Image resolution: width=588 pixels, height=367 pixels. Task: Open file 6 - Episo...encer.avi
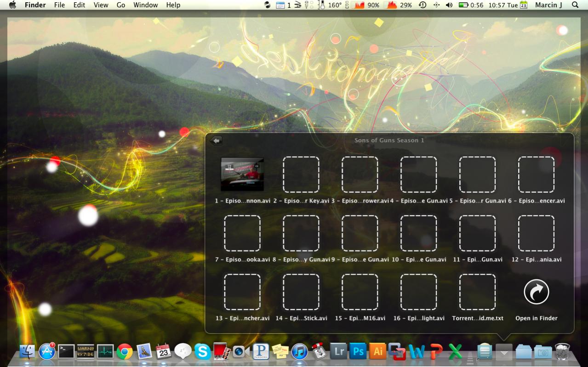tap(537, 174)
